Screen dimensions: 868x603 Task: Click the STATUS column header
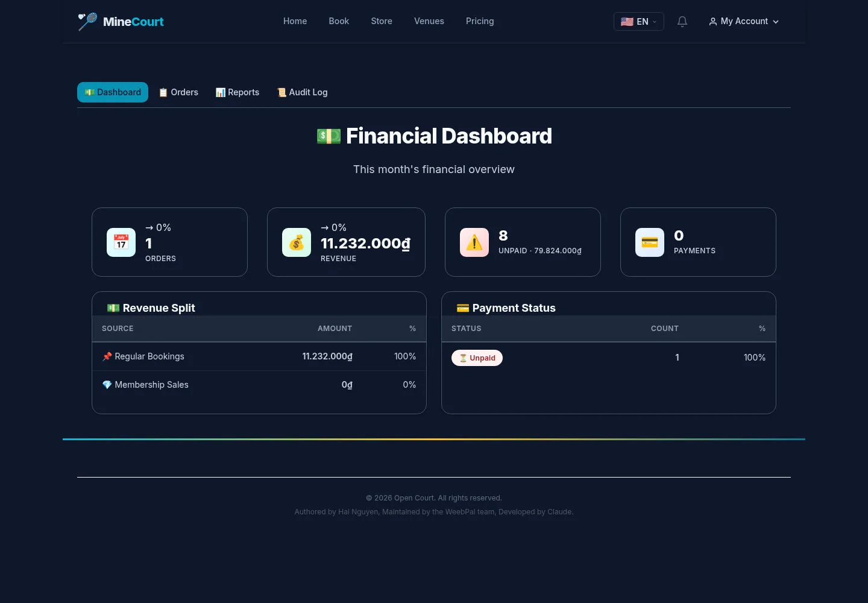tap(467, 329)
